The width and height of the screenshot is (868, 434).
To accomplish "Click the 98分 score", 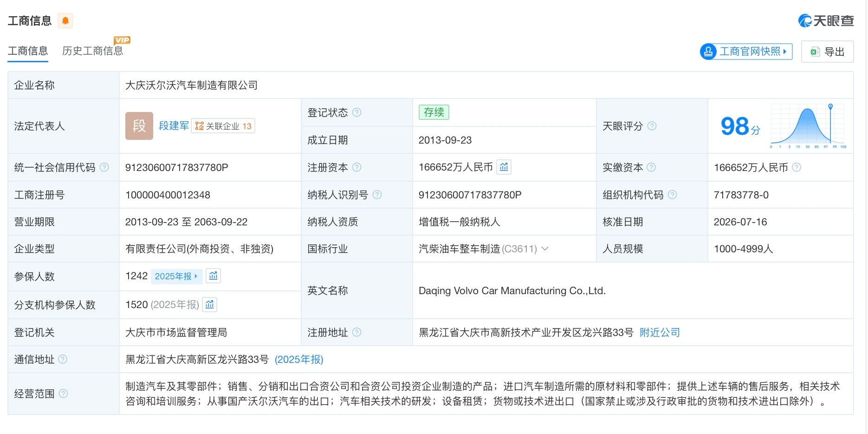I will (x=740, y=126).
